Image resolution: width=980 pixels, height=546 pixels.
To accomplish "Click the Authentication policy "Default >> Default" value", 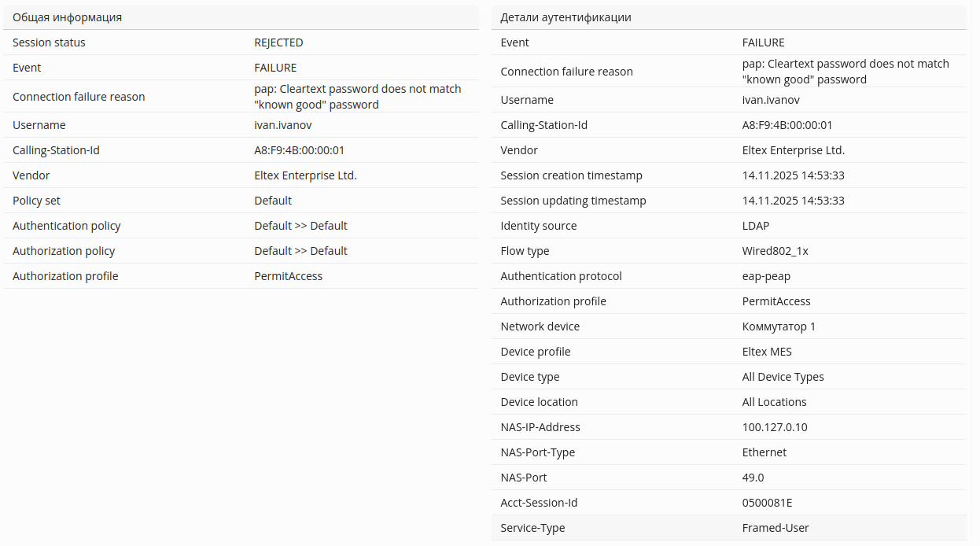I will coord(300,226).
